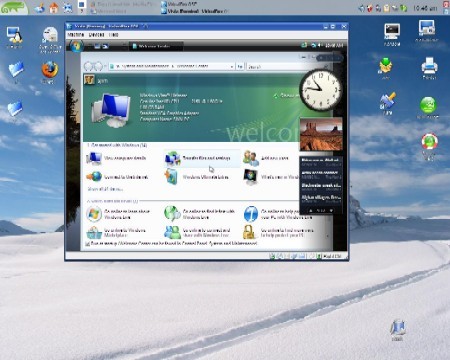The image size is (450, 360).
Task: Open the Firefox icon on the desktop
Action: (50, 70)
